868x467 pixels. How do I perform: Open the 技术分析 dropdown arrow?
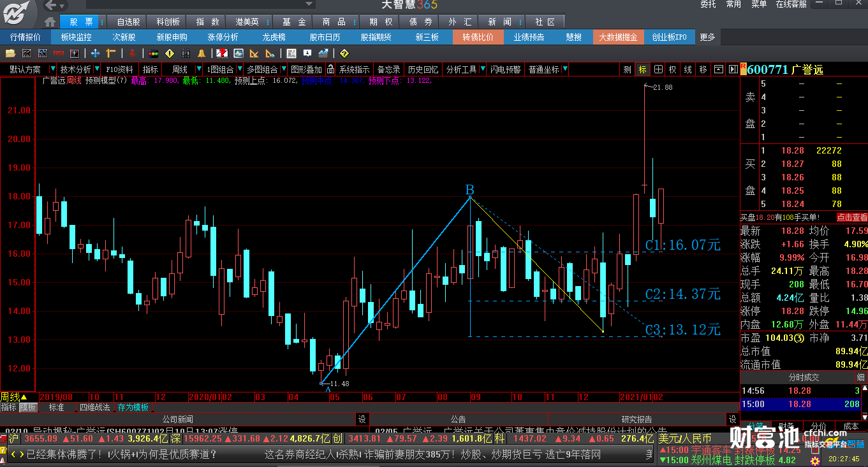(x=97, y=69)
